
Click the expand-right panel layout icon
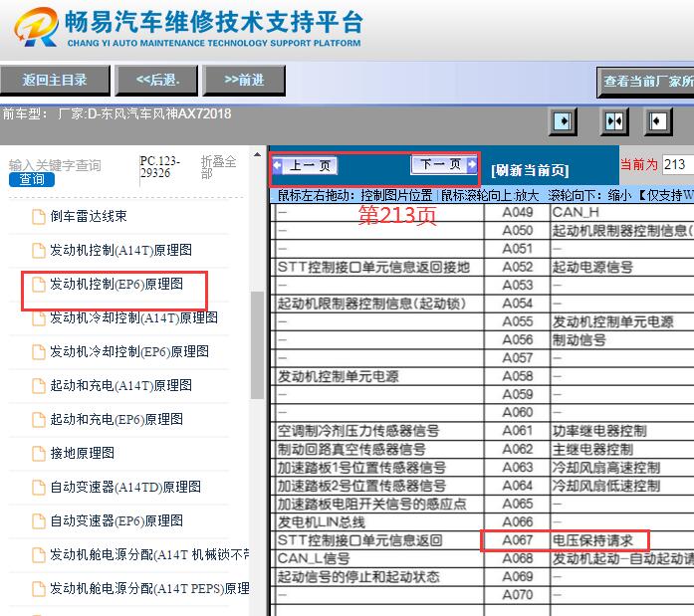[x=563, y=121]
